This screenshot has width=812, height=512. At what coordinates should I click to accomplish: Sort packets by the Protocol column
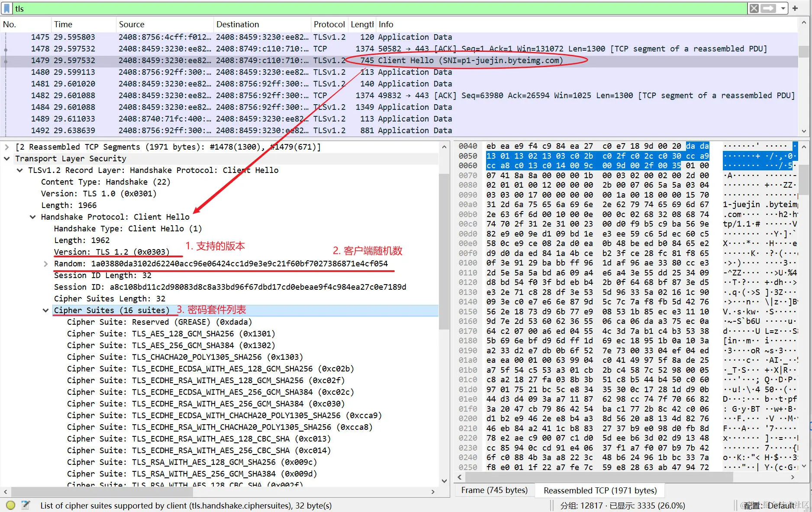tap(329, 24)
